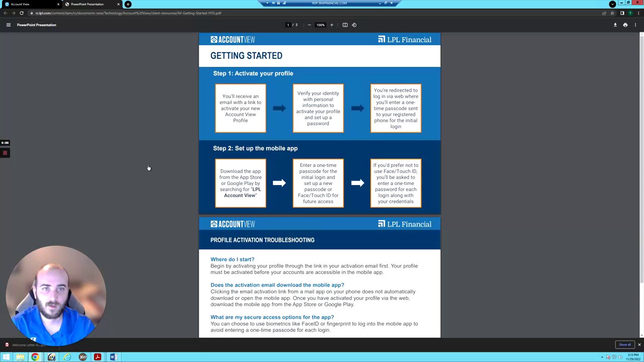Click the 'Step 2: Set up the mobile app' heading
This screenshot has height=362, width=644.
(x=255, y=148)
